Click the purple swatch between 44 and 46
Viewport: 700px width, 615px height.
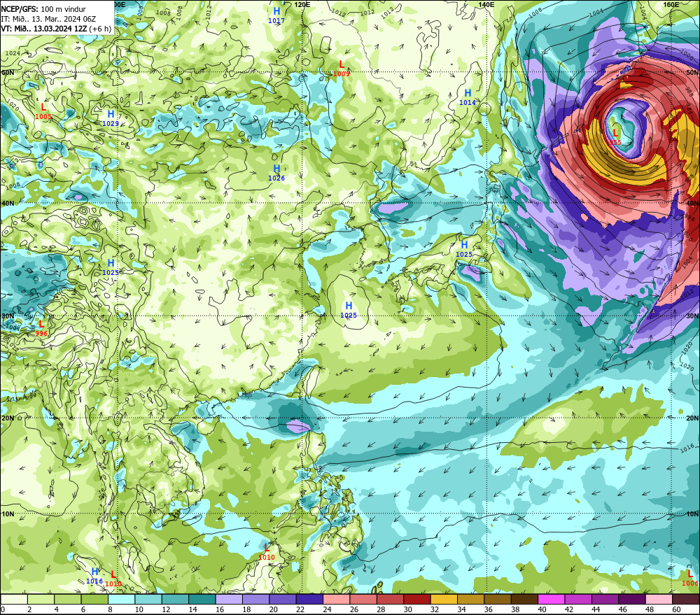(x=605, y=599)
